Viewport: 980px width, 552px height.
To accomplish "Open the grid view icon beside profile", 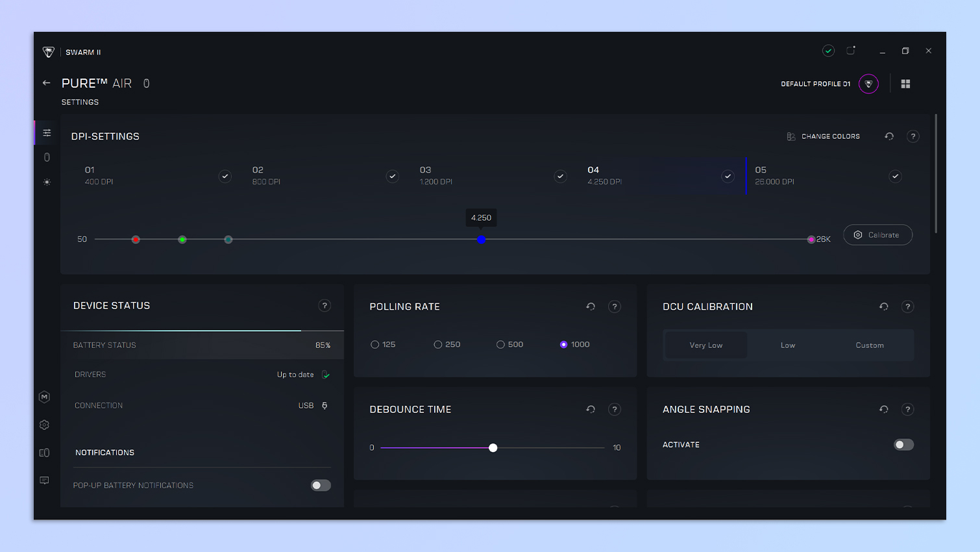I will 905,84.
